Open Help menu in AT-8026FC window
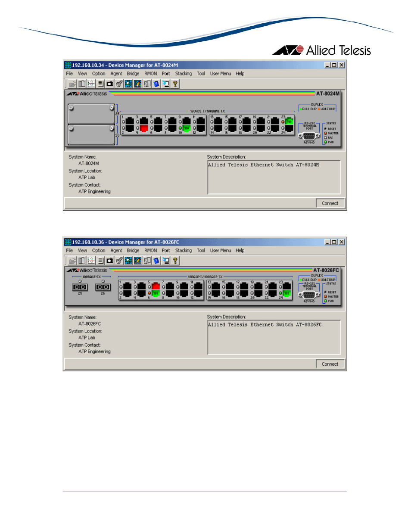 point(240,250)
